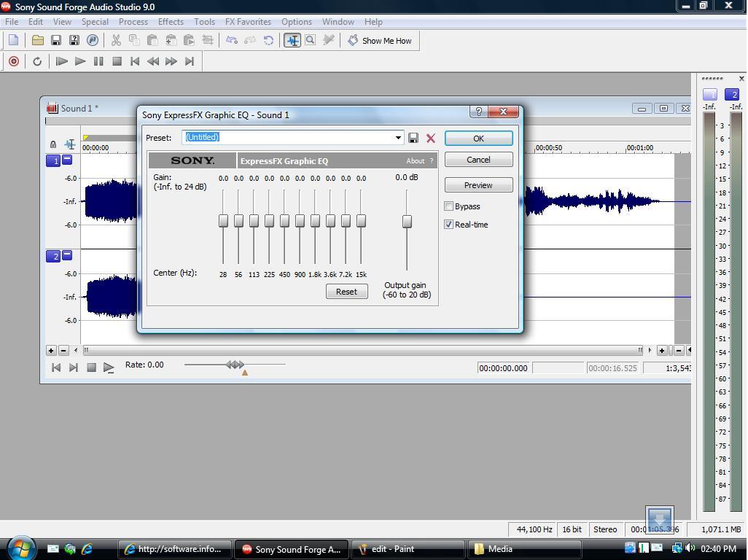This screenshot has width=748, height=560.
Task: Click the Save preset floppy icon
Action: [413, 138]
